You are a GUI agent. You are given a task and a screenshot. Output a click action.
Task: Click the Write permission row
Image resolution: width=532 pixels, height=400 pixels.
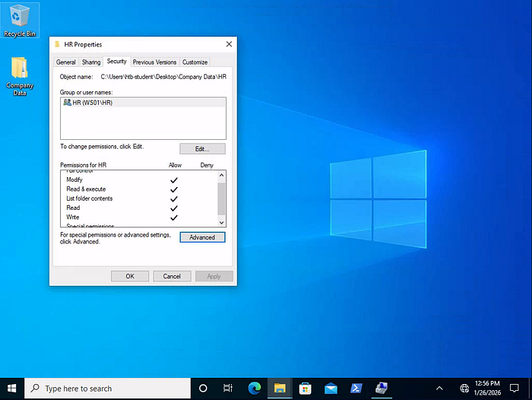coord(139,217)
